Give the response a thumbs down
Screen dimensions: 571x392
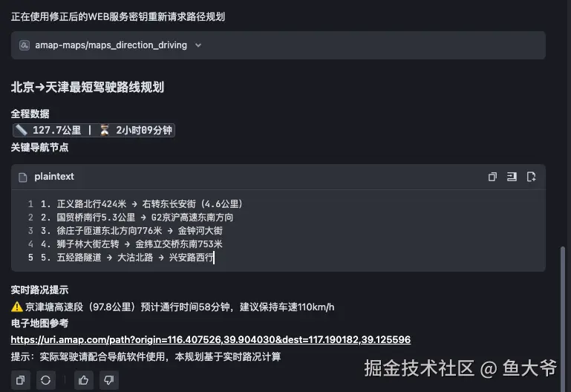[108, 379]
